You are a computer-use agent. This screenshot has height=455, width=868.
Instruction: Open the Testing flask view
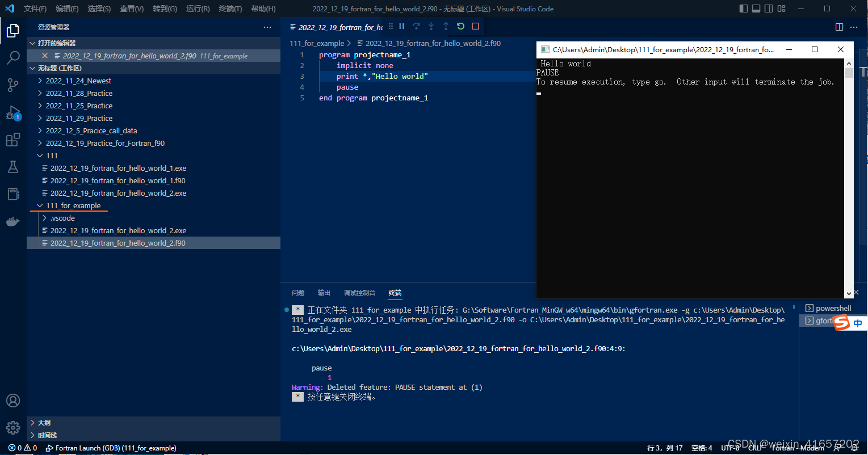pyautogui.click(x=13, y=167)
